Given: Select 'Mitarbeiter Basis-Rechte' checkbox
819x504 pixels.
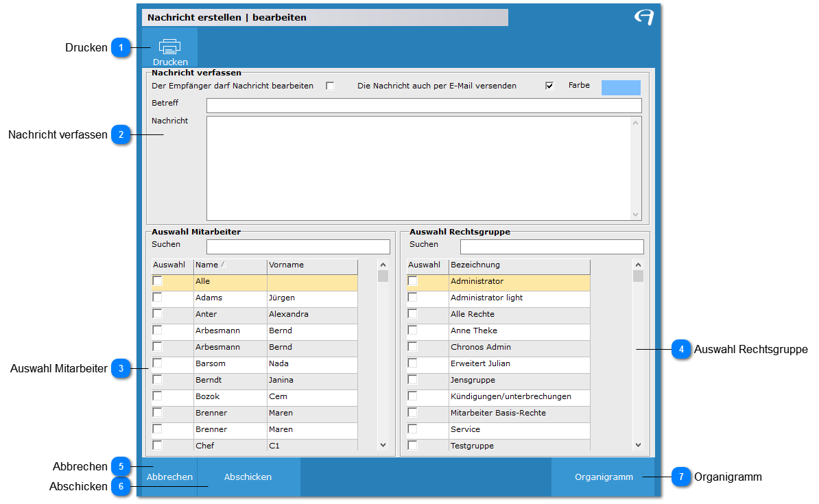Looking at the screenshot, I should [x=413, y=413].
